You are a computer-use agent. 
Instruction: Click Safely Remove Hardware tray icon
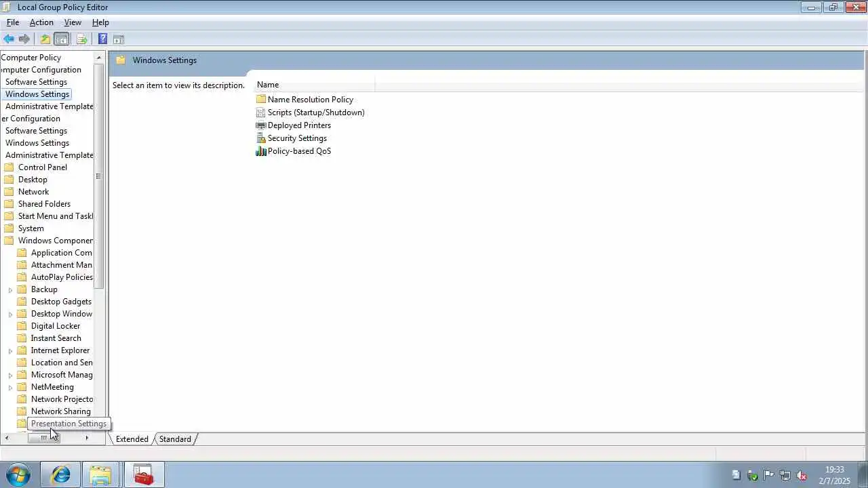pyautogui.click(x=752, y=475)
